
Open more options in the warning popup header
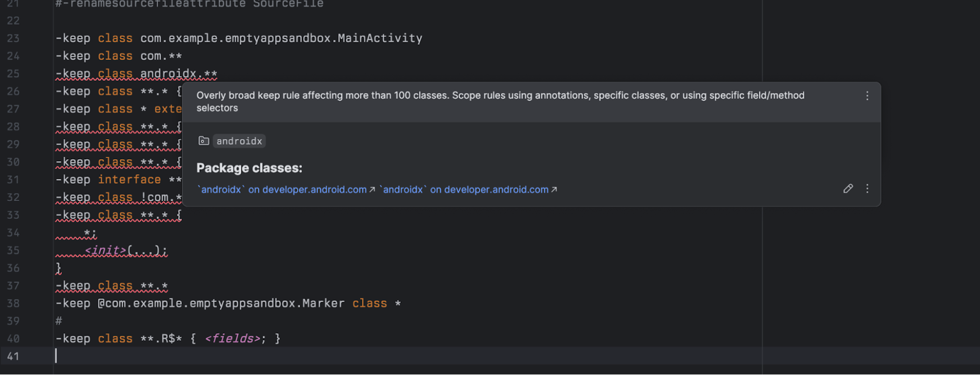coord(867,96)
